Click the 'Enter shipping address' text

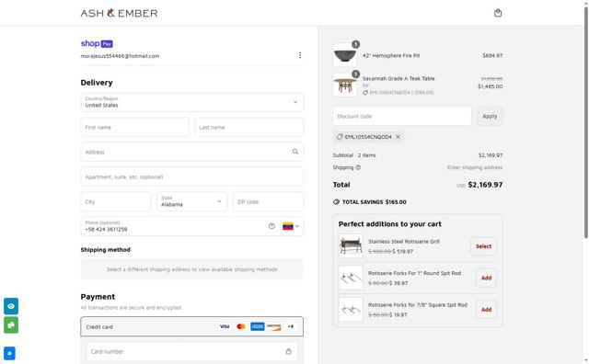475,167
